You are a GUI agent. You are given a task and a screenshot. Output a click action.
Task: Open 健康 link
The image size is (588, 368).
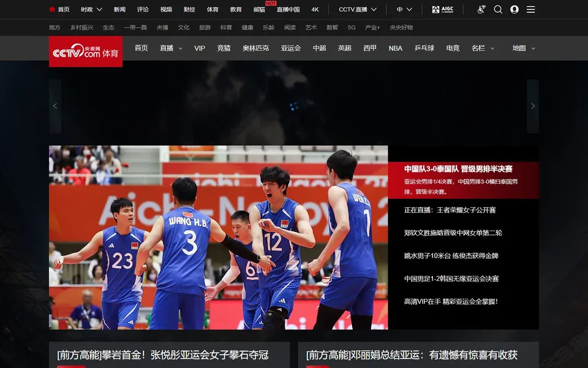pyautogui.click(x=247, y=28)
